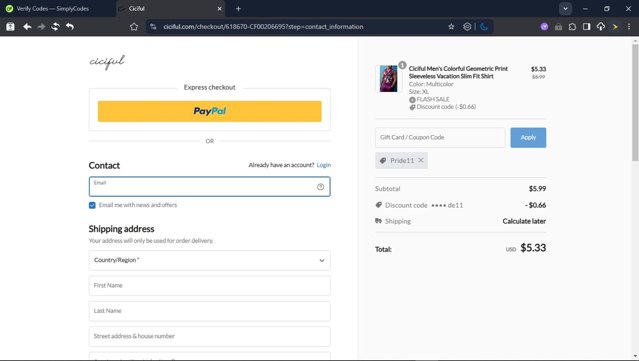
Task: Click the Last Name field
Action: click(x=209, y=311)
